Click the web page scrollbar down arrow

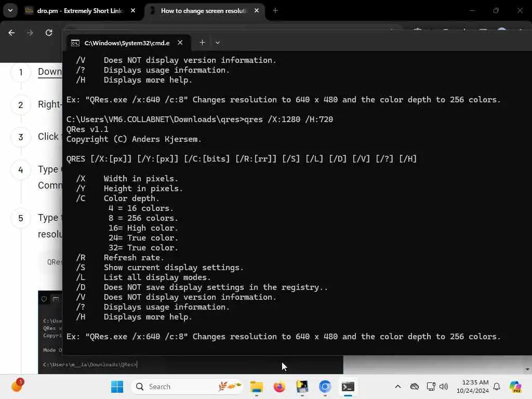coord(527,369)
